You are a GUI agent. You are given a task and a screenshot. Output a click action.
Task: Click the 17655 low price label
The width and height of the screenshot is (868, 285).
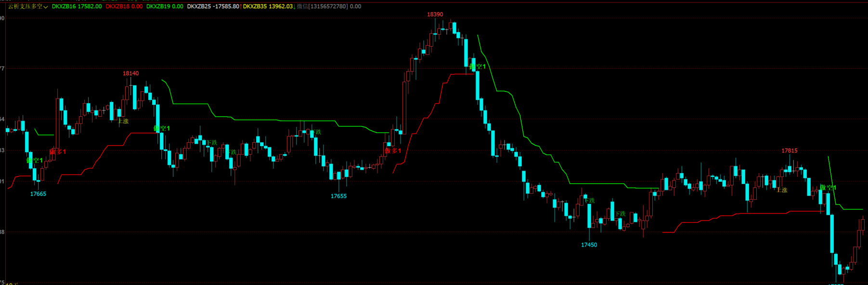338,196
